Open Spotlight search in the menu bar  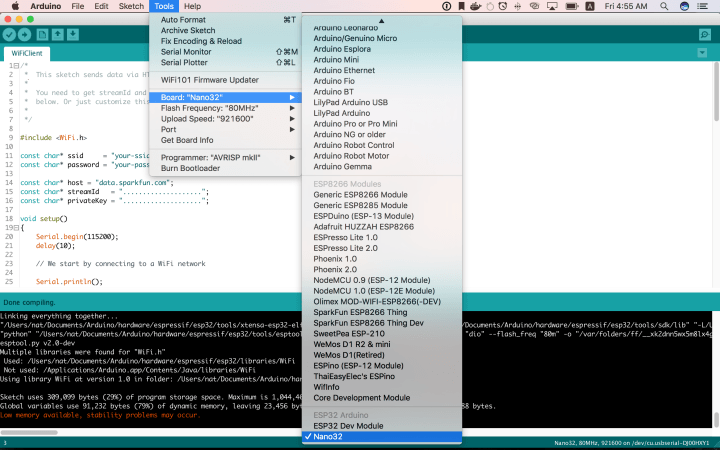(x=664, y=6)
